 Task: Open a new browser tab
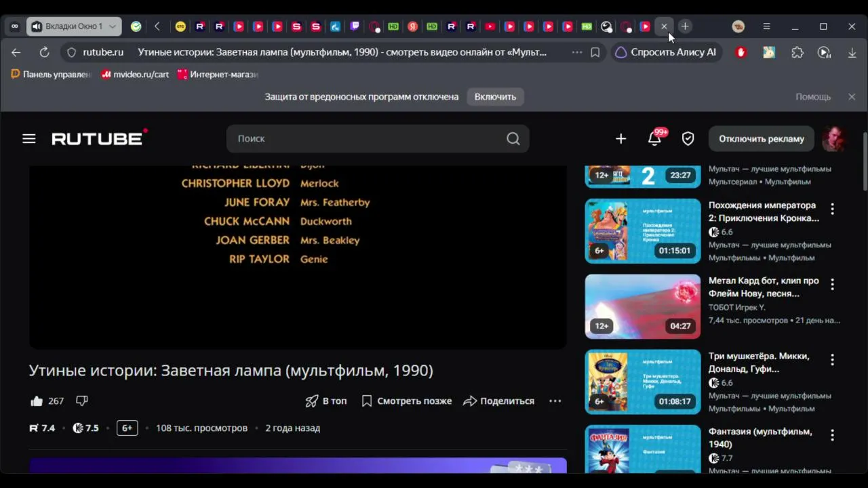tap(685, 26)
